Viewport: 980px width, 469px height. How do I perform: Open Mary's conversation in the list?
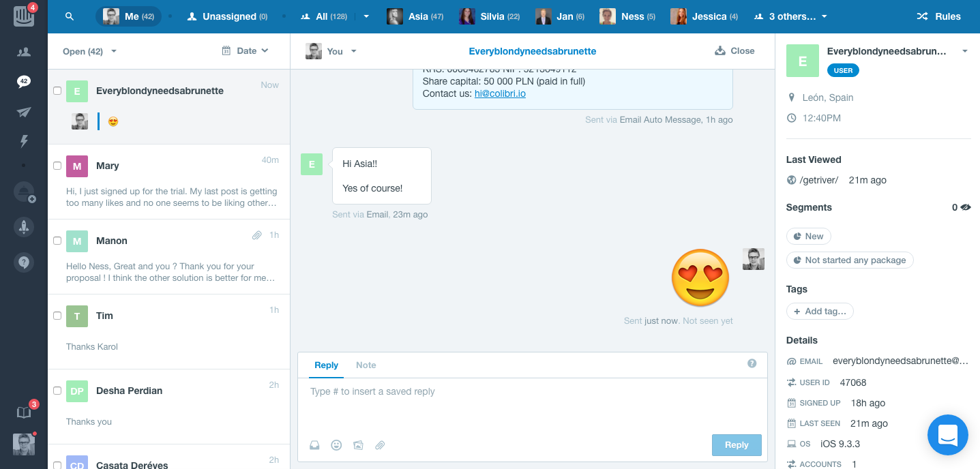[169, 182]
